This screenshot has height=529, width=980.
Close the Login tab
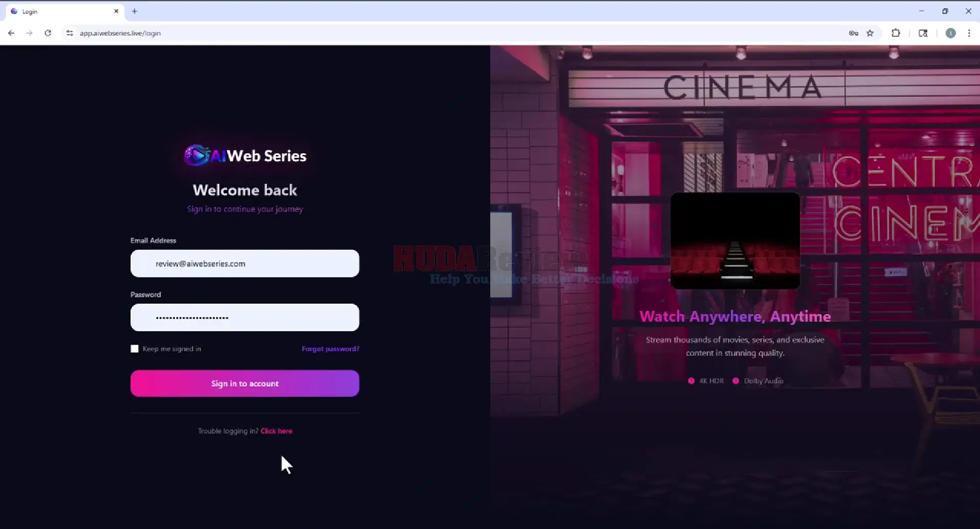116,11
